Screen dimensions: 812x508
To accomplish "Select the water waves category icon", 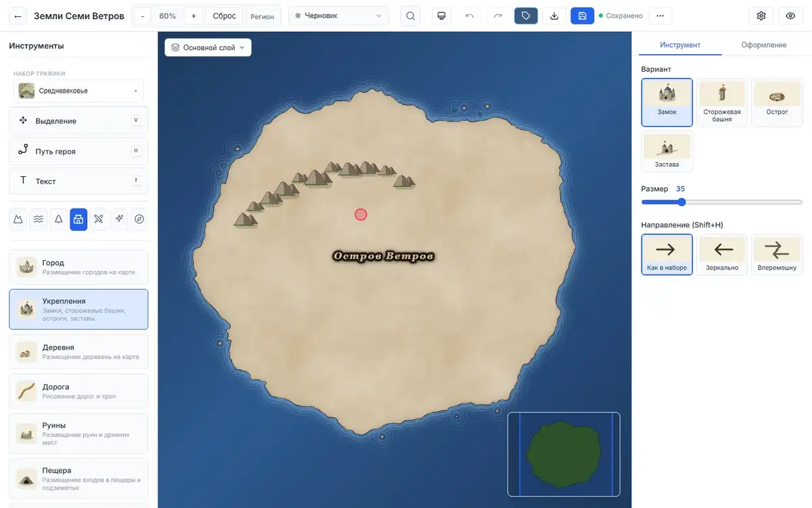I will click(x=39, y=219).
